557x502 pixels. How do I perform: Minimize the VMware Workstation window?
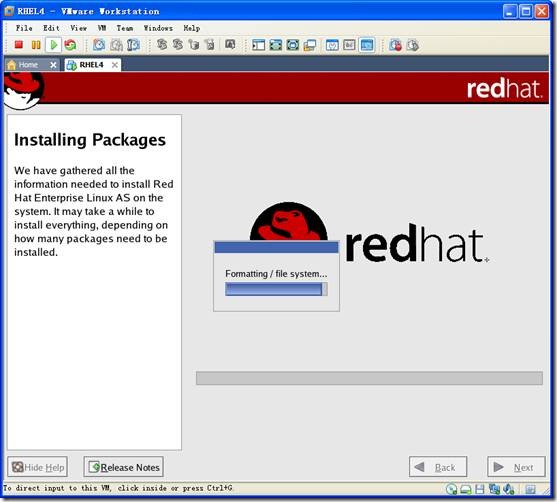tap(510, 12)
